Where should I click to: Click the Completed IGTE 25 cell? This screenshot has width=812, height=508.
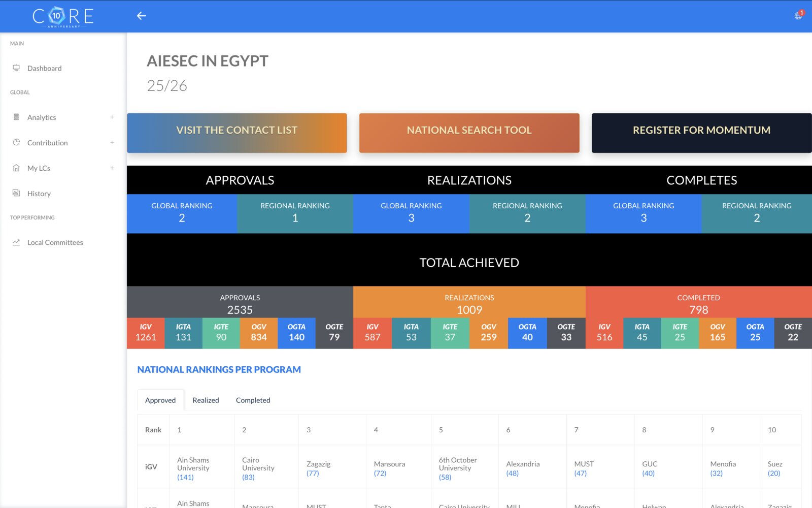click(x=680, y=333)
